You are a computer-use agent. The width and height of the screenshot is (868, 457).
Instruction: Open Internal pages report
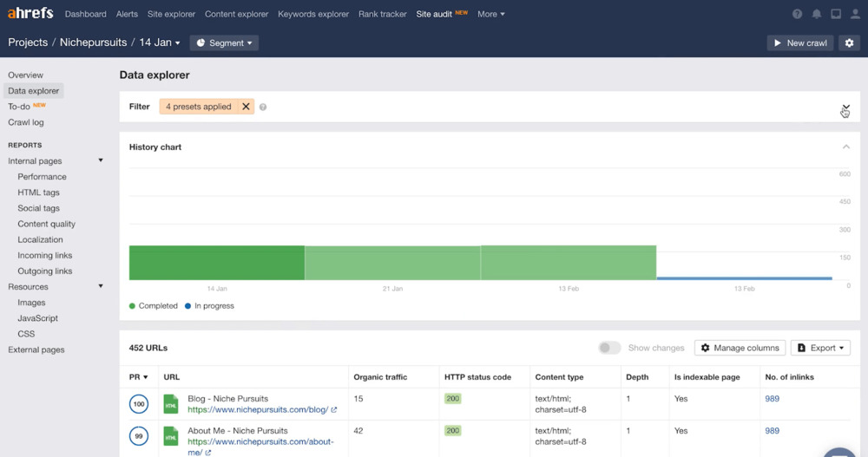[x=35, y=161]
